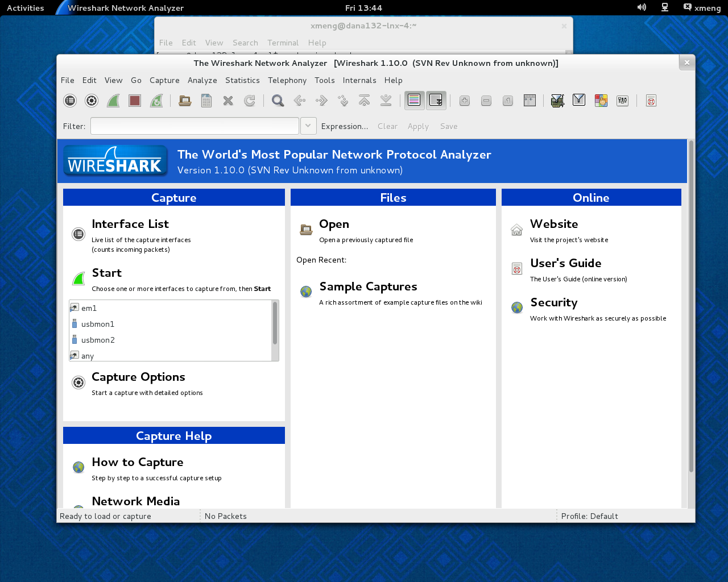This screenshot has width=728, height=582.
Task: Open coloring rules toolbar icon
Action: (x=601, y=101)
